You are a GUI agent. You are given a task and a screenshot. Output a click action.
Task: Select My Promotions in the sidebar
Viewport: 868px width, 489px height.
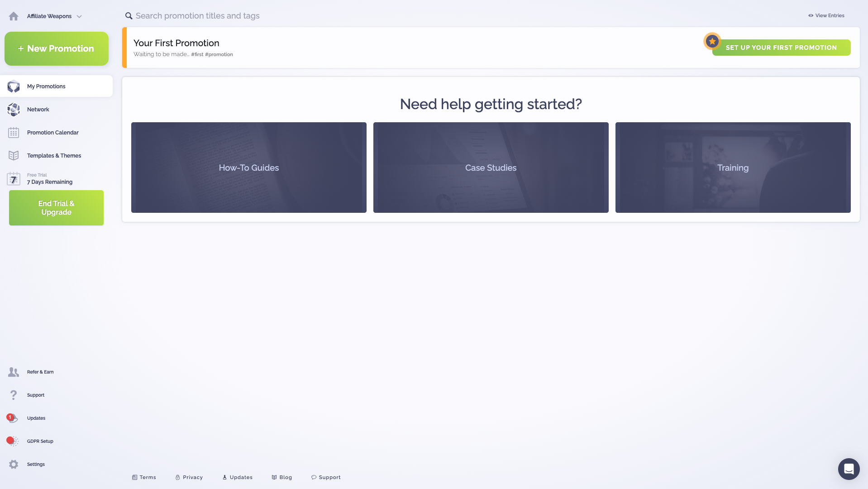click(46, 86)
